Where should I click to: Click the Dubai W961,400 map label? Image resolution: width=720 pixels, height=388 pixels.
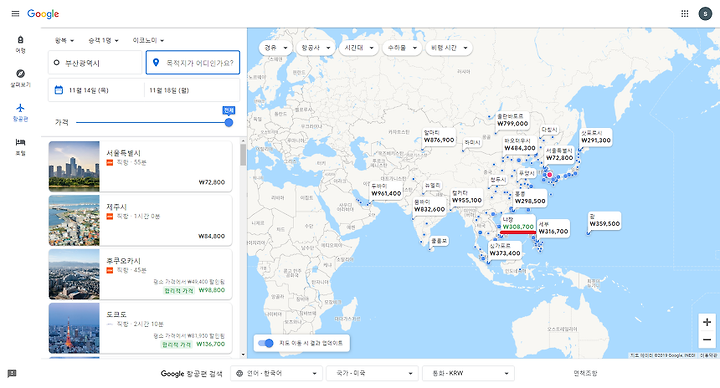tap(386, 190)
